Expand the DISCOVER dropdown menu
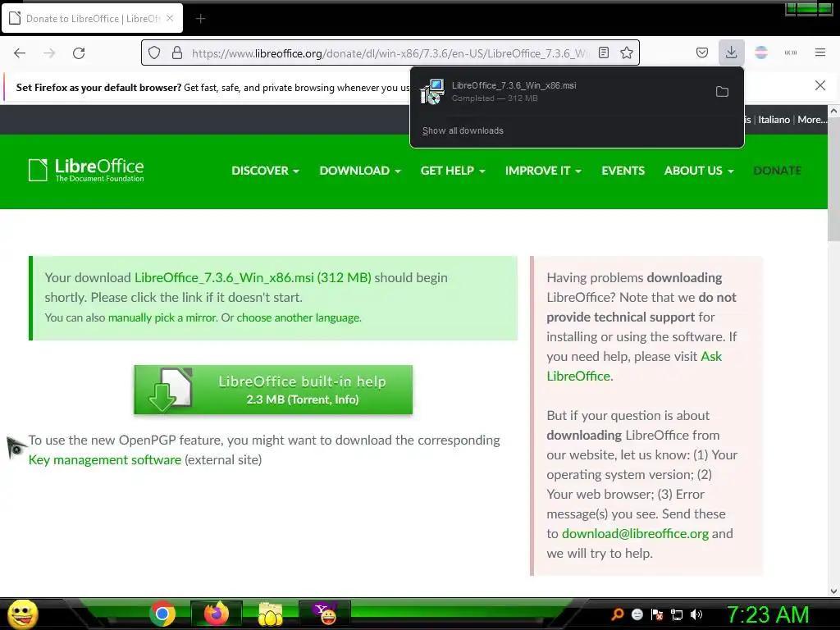 265,171
